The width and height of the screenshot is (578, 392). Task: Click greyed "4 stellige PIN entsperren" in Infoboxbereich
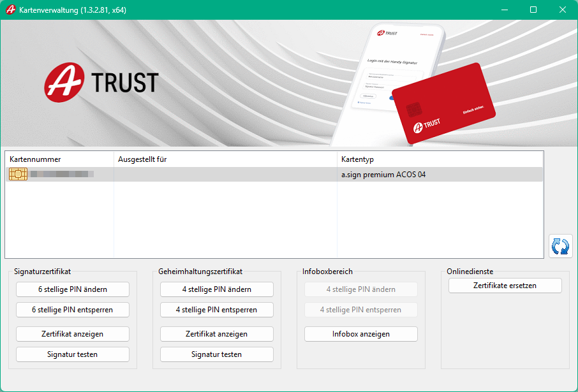(x=361, y=310)
